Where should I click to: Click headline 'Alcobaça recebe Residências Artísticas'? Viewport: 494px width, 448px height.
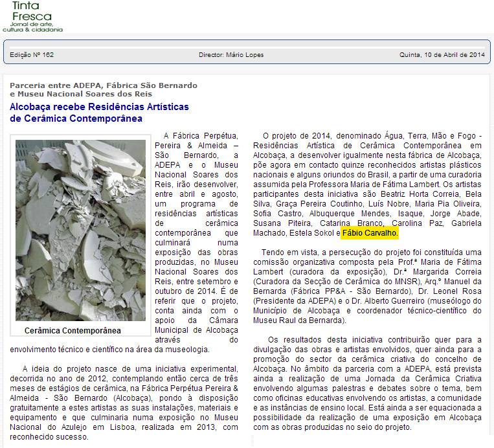(x=99, y=107)
